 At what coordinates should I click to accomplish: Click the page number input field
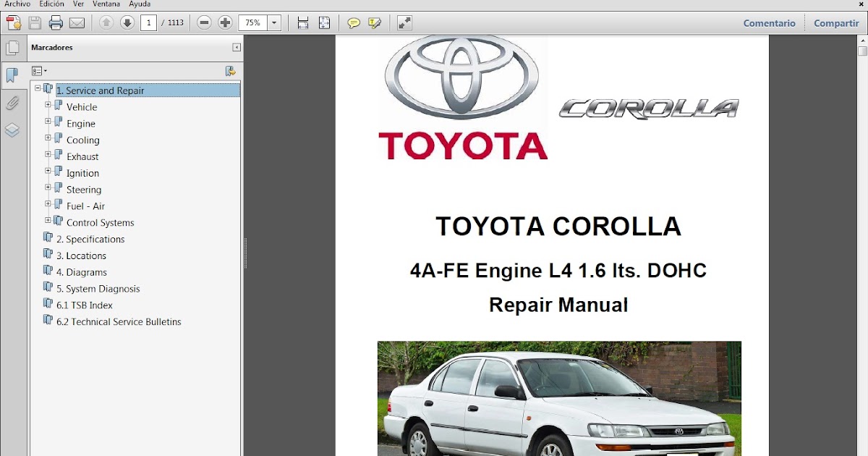(x=149, y=23)
